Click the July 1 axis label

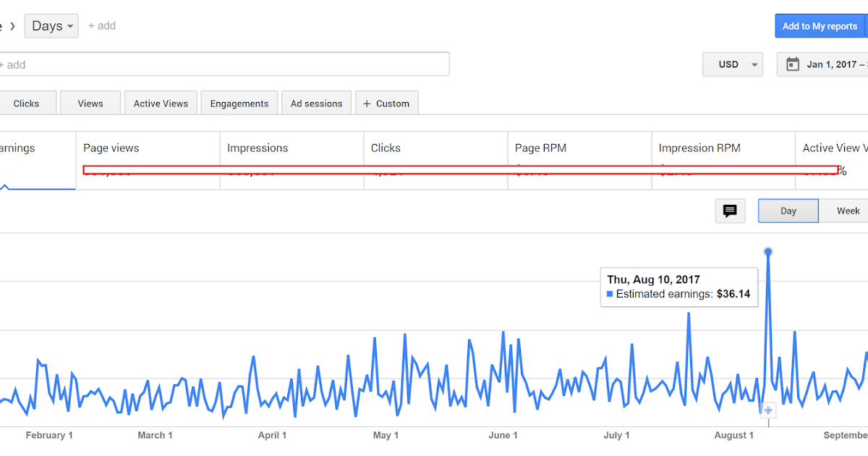point(616,435)
